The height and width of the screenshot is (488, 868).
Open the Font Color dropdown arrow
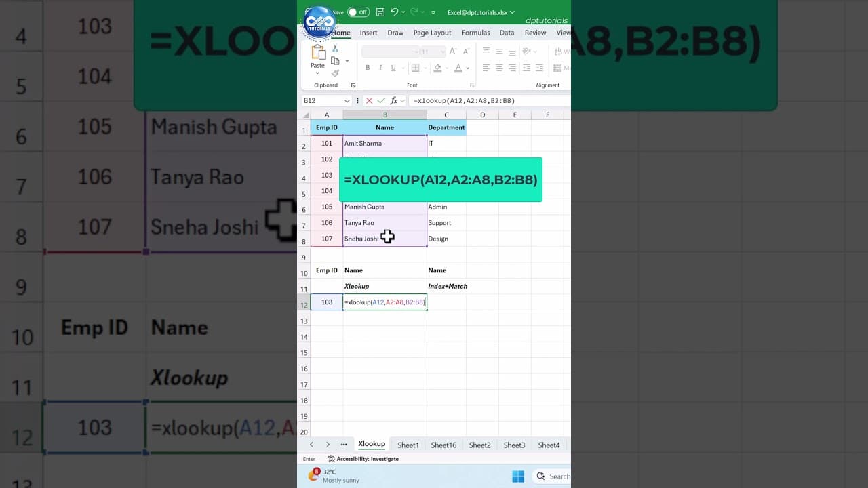click(467, 68)
